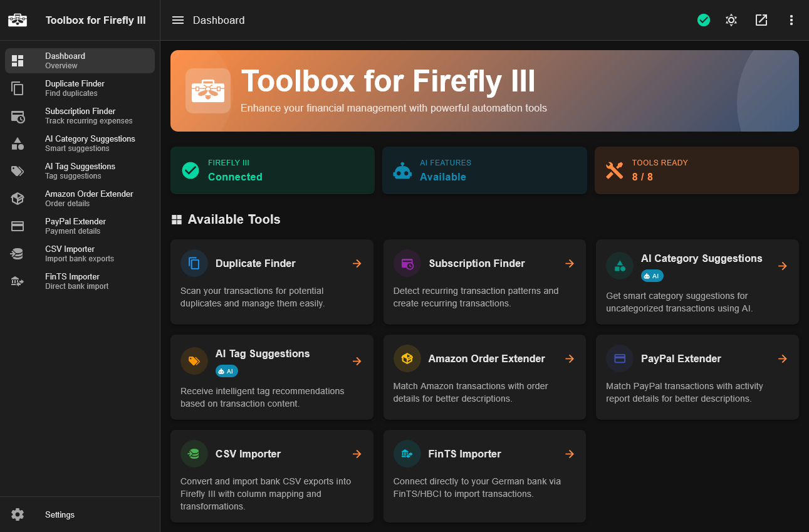The image size is (809, 532).
Task: Click the AI Category Suggestions card green icon
Action: pyautogui.click(x=620, y=266)
